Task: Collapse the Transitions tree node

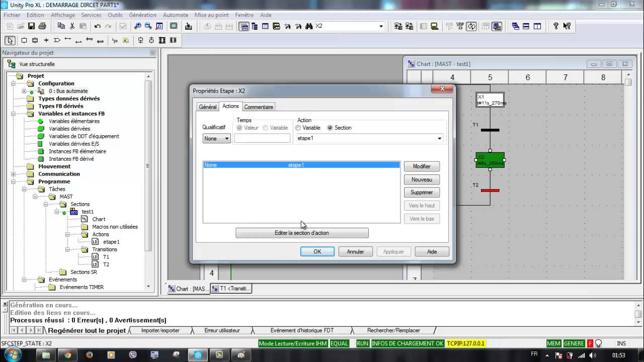Action: coord(67,249)
